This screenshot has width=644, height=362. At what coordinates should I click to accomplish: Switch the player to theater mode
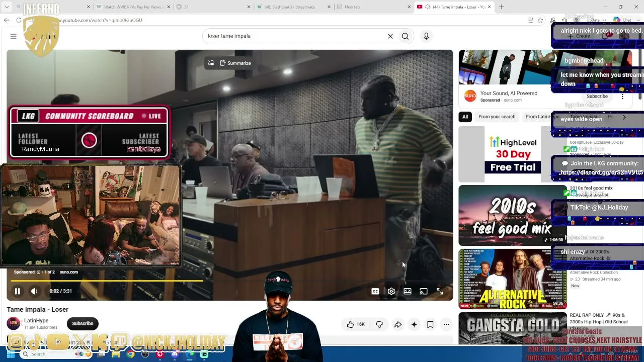408,291
